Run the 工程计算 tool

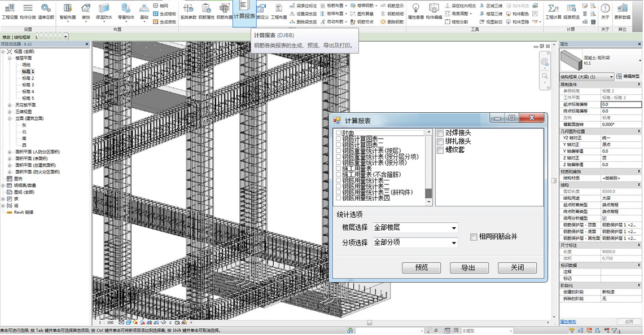click(553, 9)
